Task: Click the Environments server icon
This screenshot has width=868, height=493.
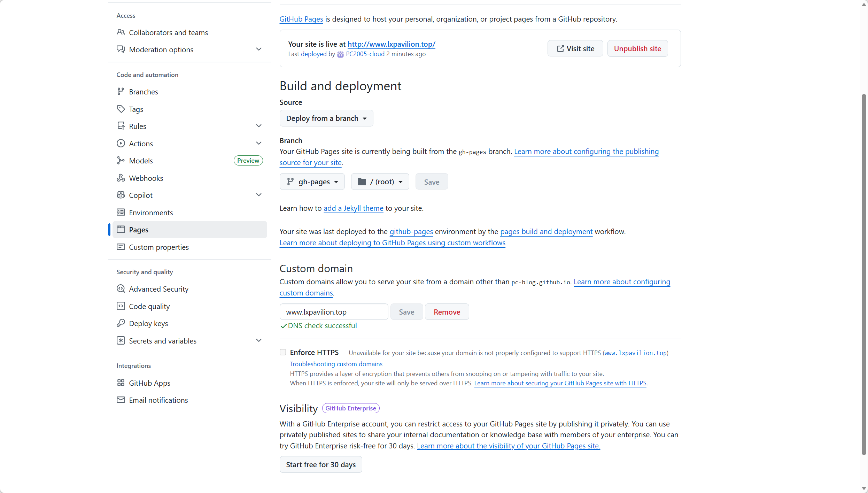Action: click(121, 213)
